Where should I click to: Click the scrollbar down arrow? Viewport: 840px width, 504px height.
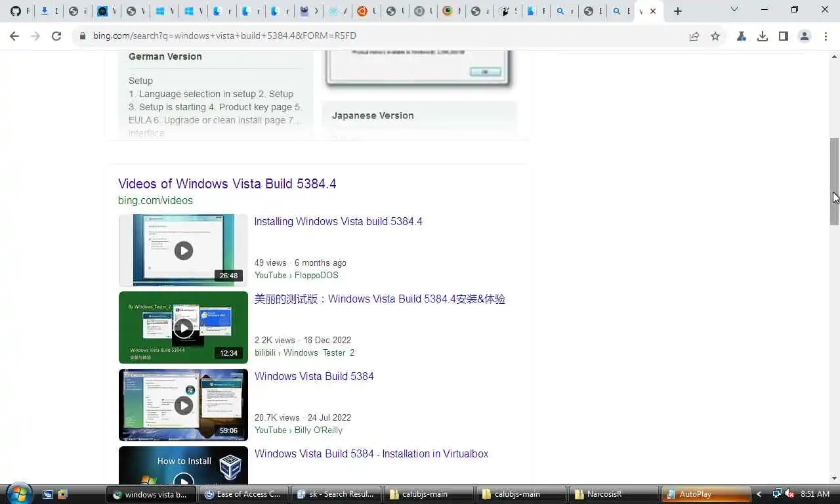click(x=834, y=478)
